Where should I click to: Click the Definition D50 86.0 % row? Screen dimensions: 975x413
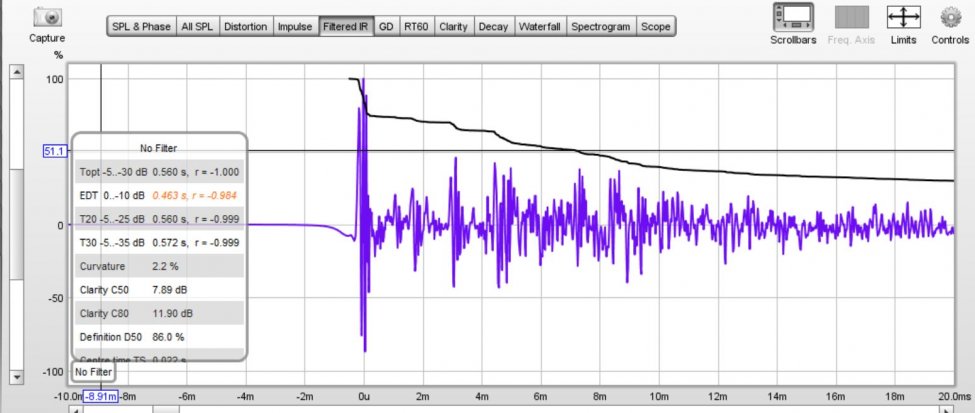[160, 337]
